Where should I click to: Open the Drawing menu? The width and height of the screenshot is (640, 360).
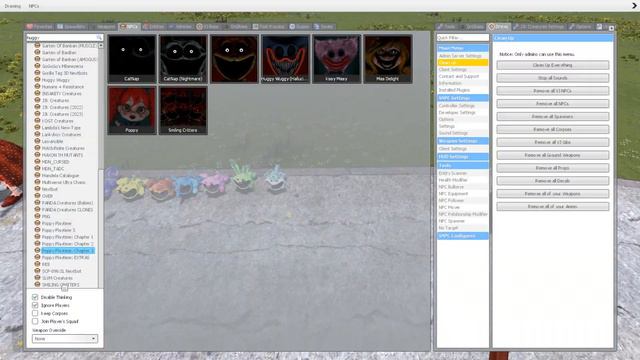tap(13, 6)
